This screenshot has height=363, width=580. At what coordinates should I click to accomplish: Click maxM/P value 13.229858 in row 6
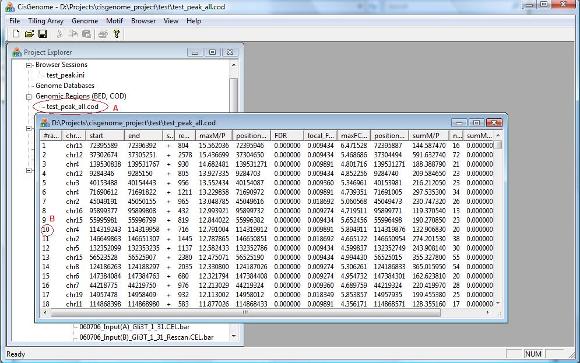[214, 192]
